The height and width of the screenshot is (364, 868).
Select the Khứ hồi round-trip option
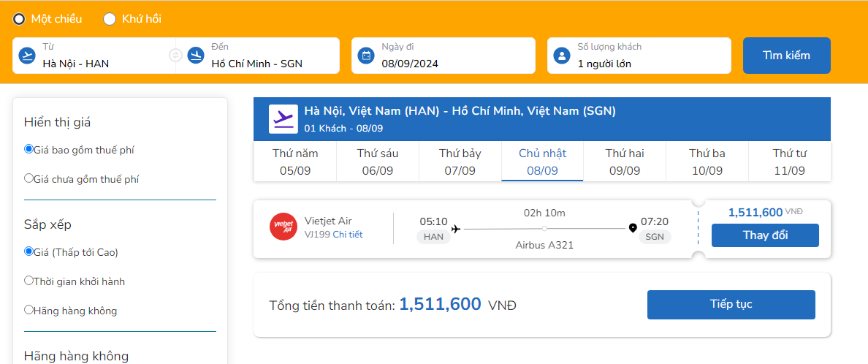pos(110,19)
